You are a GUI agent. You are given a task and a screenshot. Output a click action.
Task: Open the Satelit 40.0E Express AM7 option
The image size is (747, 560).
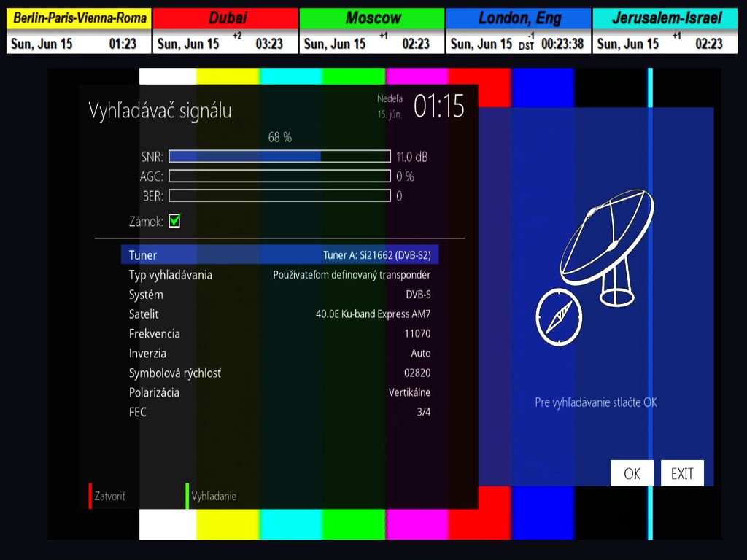click(x=279, y=314)
